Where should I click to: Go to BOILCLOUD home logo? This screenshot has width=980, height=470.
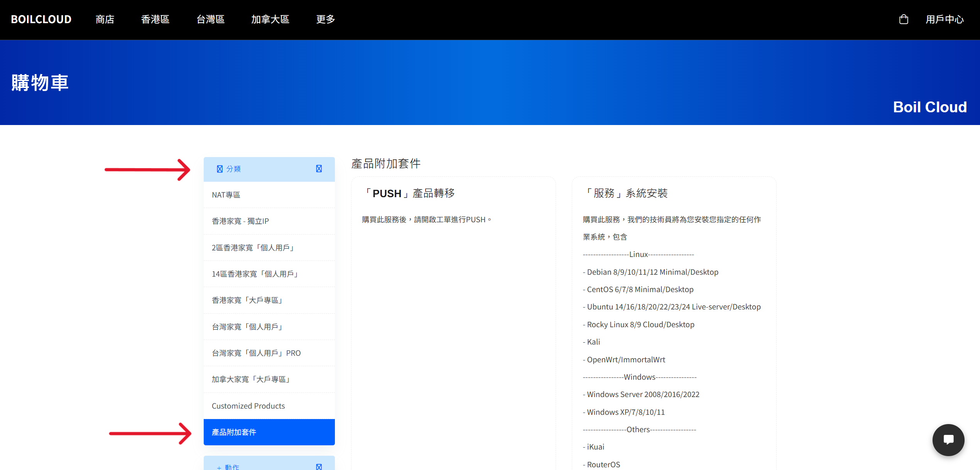pos(41,19)
